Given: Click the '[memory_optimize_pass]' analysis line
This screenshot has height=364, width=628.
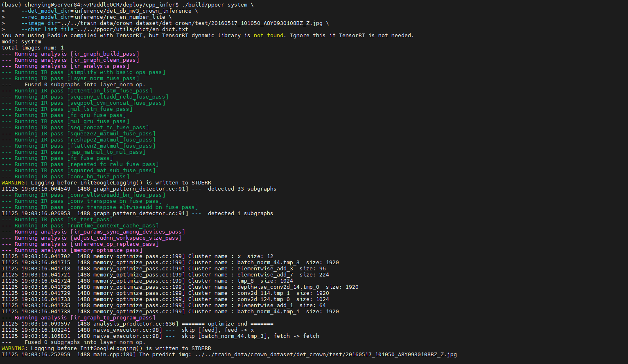Looking at the screenshot, I should pos(72,250).
